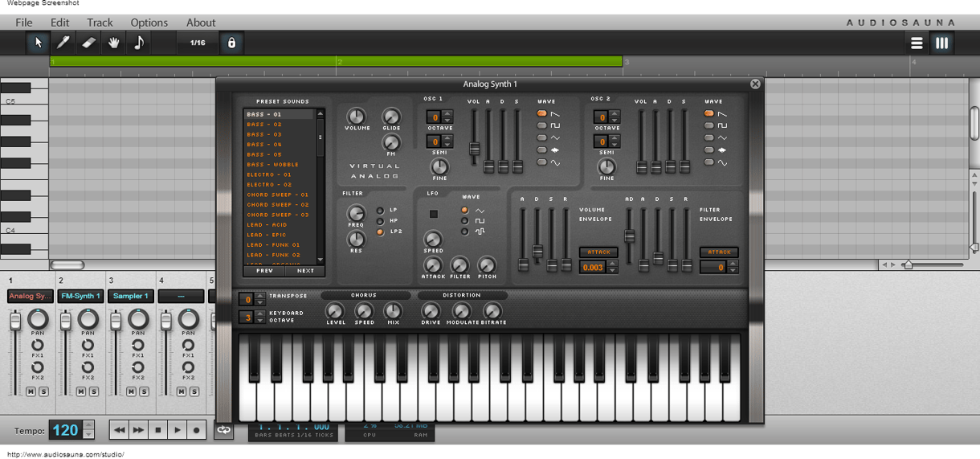The width and height of the screenshot is (980, 459).
Task: Click the fast-forward transport button
Action: (x=138, y=430)
